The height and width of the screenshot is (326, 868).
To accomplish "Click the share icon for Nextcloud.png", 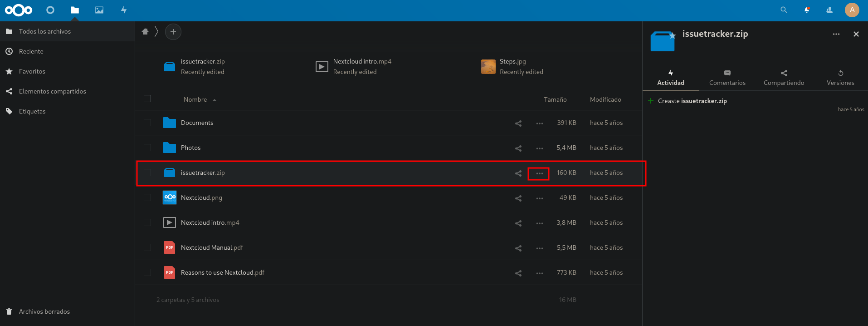I will pyautogui.click(x=518, y=198).
